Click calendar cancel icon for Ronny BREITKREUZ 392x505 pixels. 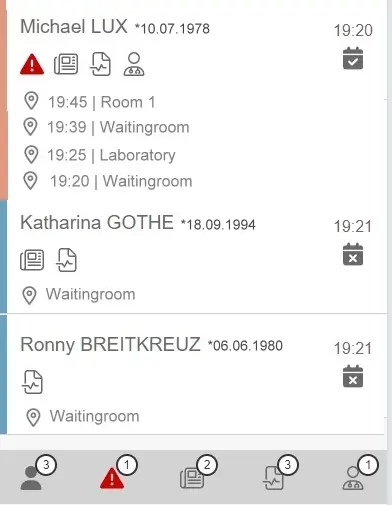353,376
